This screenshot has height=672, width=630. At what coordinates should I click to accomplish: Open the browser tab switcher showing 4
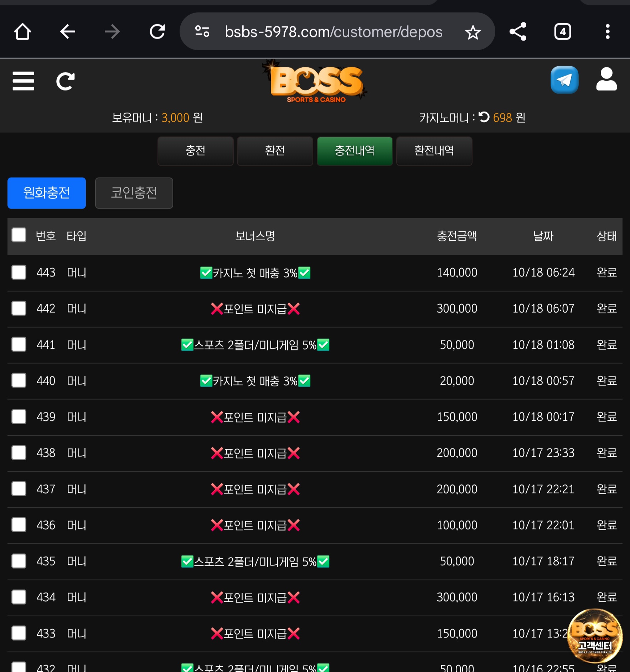coord(563,32)
